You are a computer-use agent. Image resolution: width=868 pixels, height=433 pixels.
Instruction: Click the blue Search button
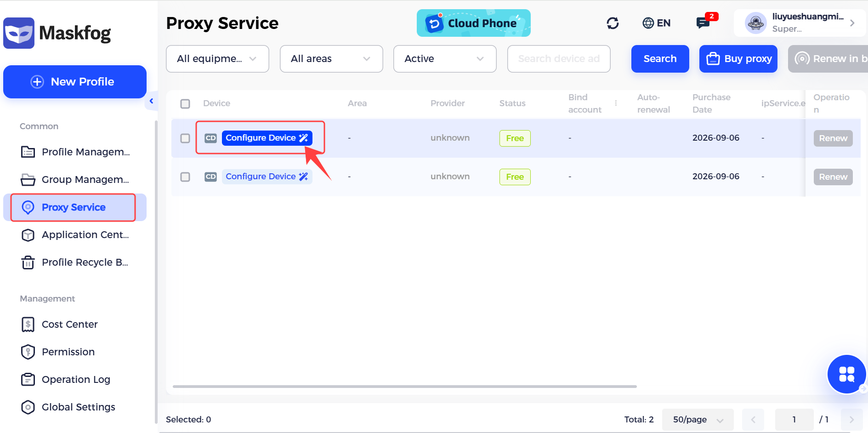tap(660, 59)
